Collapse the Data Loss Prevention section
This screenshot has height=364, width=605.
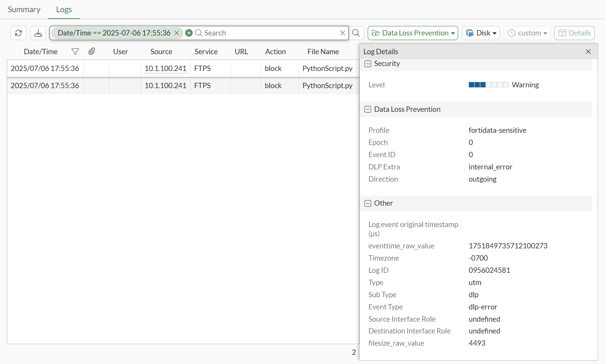pyautogui.click(x=368, y=110)
